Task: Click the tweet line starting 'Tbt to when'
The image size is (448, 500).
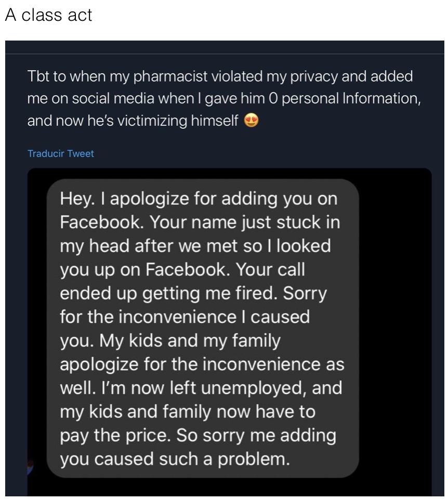Action: tap(220, 76)
